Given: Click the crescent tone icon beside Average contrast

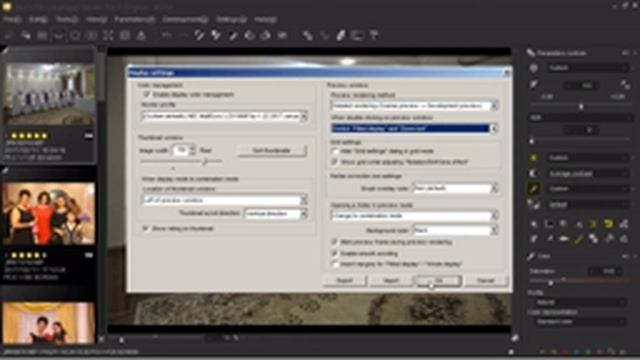Looking at the screenshot, I should tap(533, 173).
